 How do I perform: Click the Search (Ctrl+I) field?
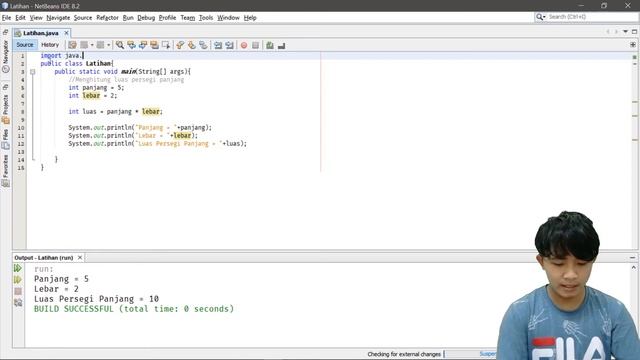coord(592,17)
